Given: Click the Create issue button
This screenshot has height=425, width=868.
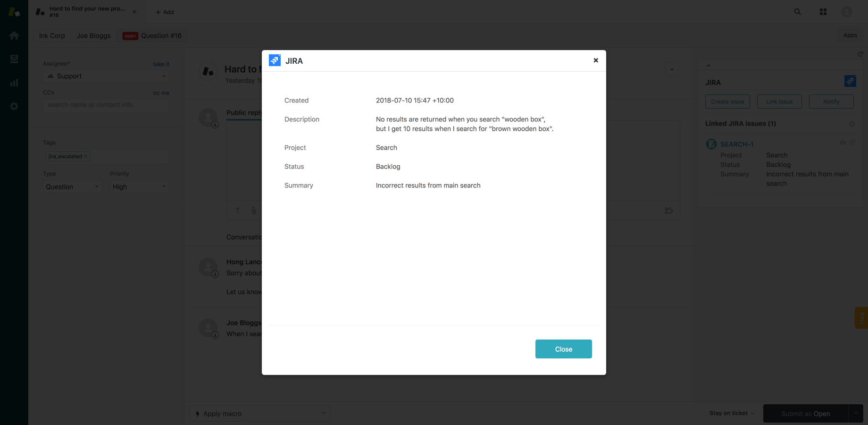Looking at the screenshot, I should pyautogui.click(x=727, y=101).
